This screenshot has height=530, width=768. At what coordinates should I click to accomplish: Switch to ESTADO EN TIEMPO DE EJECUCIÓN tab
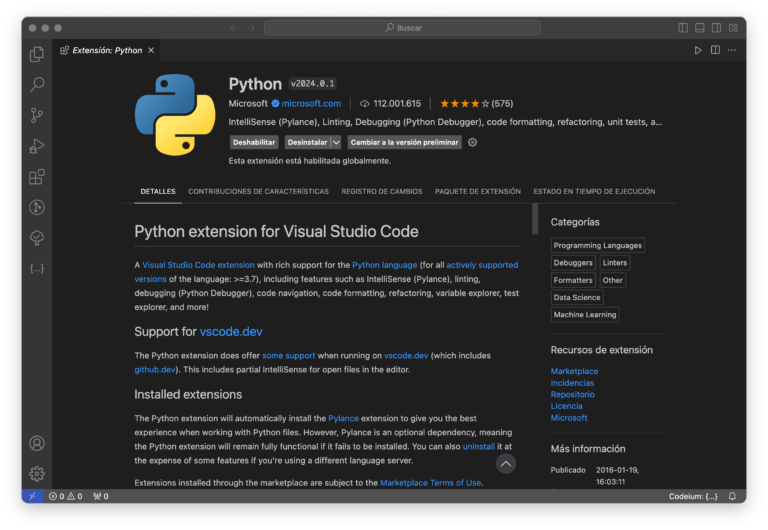[x=594, y=191]
